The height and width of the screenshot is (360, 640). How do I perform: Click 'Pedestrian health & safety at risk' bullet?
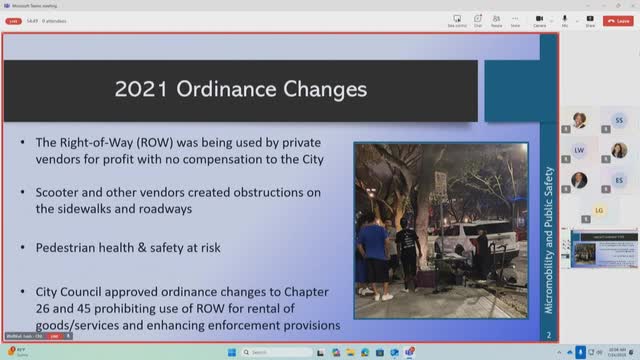pos(128,248)
